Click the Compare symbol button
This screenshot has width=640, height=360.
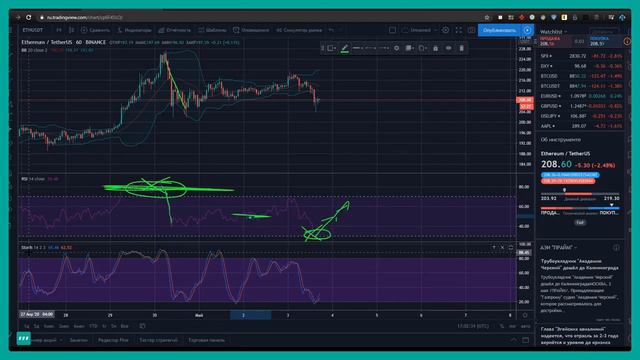[95, 30]
